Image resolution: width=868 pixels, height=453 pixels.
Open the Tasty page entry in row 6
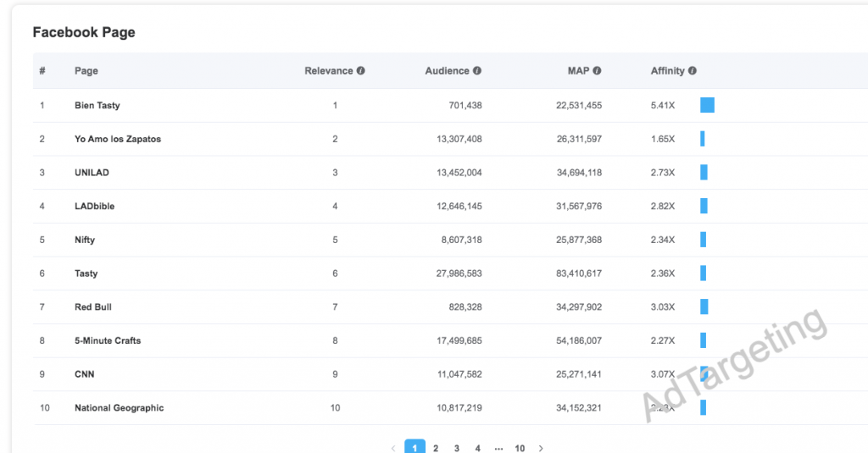click(x=86, y=273)
